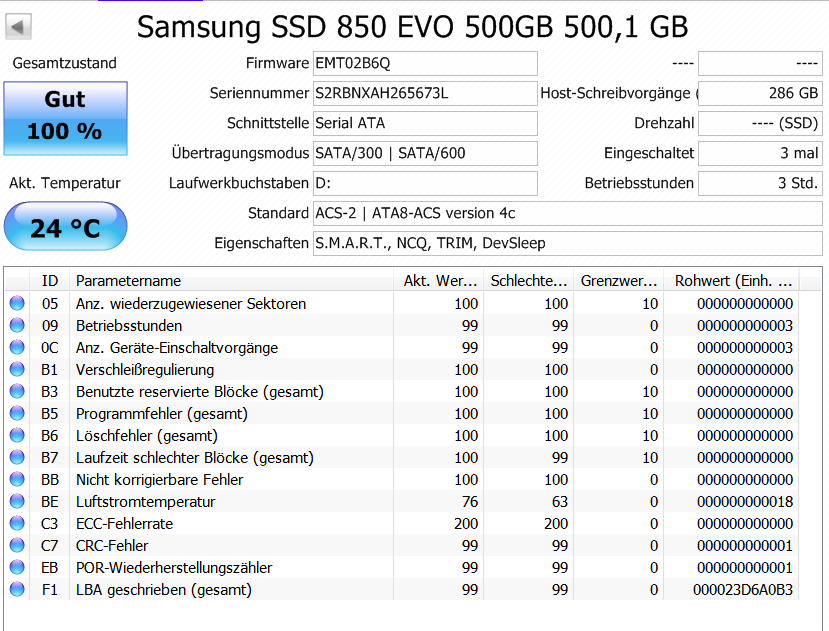Click the Eingeschaltet value 3 mal
The image size is (829, 631).
(x=760, y=153)
